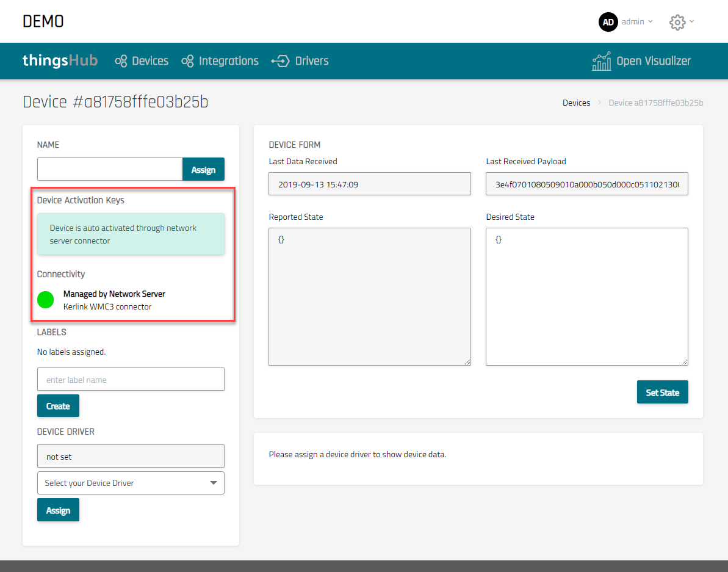
Task: Click the Devices breadcrumb link
Action: [576, 103]
